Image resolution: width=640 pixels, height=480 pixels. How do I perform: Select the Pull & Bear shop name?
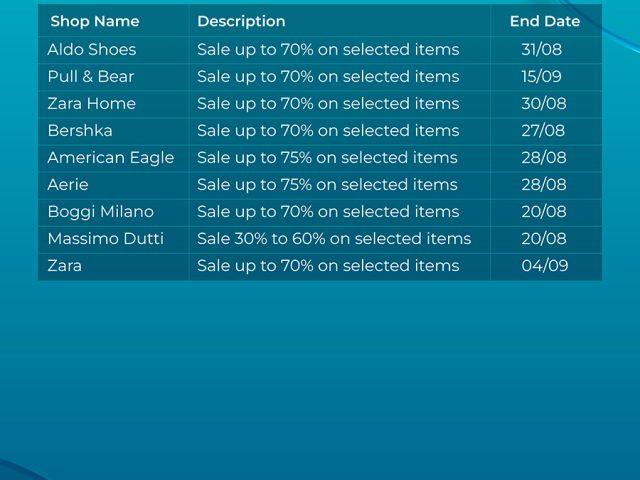click(91, 76)
